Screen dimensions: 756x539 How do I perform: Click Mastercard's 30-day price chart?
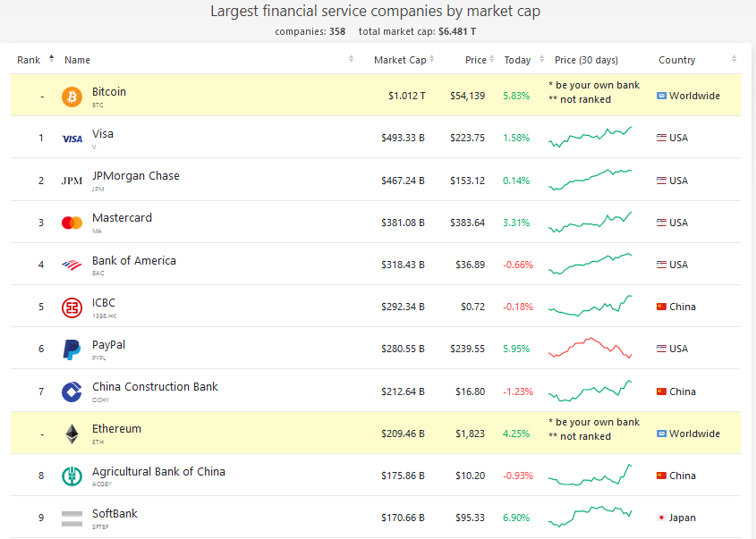[590, 222]
